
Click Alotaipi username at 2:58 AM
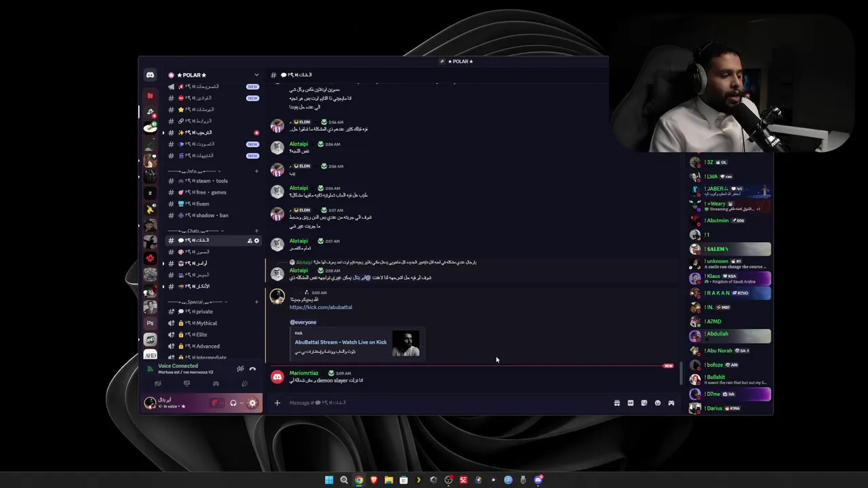pos(298,270)
